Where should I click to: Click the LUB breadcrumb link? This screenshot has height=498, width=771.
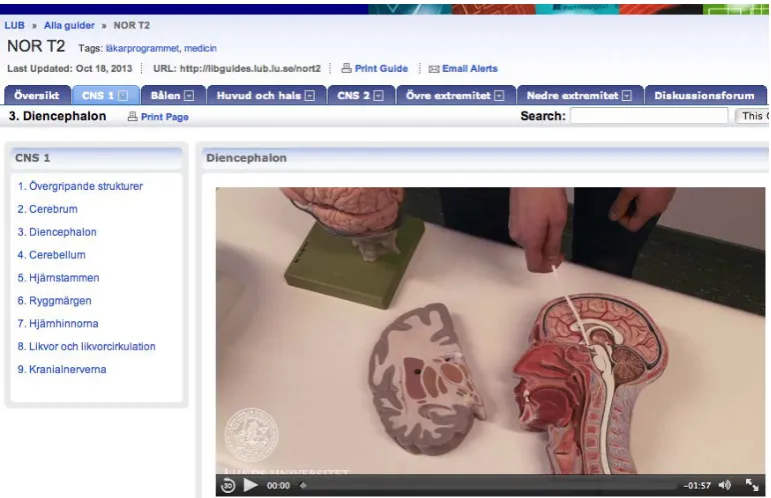(x=15, y=26)
